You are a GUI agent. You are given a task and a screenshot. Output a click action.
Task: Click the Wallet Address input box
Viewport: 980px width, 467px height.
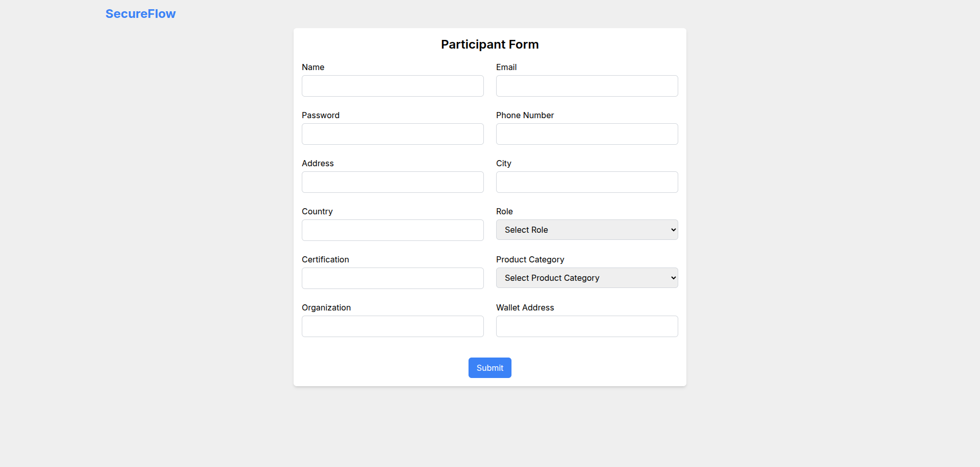587,326
